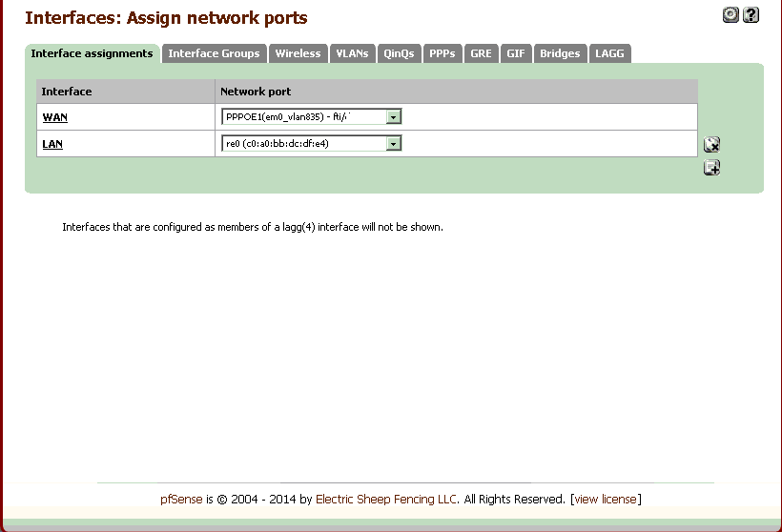Expand the LAN network port dropdown
The width and height of the screenshot is (782, 532).
point(394,144)
